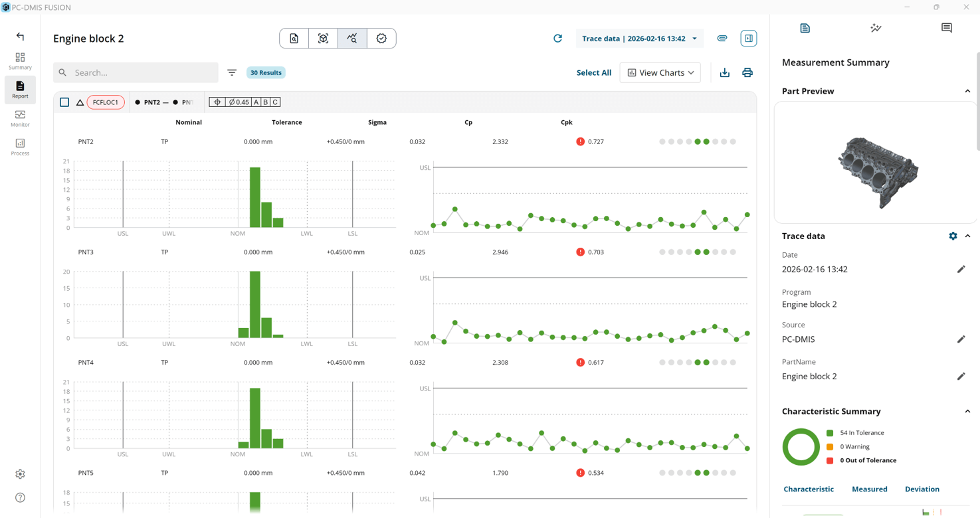Collapse the Trace data section
The width and height of the screenshot is (980, 518).
pos(967,236)
